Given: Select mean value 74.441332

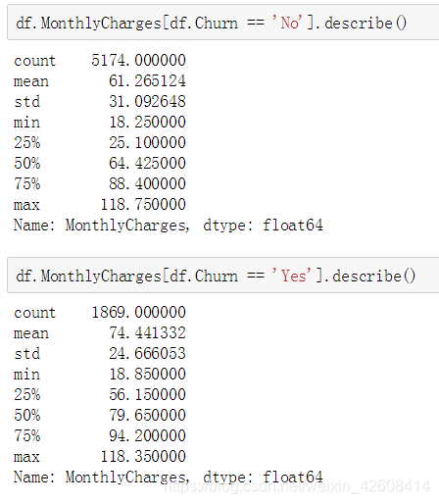Looking at the screenshot, I should click(x=147, y=332).
